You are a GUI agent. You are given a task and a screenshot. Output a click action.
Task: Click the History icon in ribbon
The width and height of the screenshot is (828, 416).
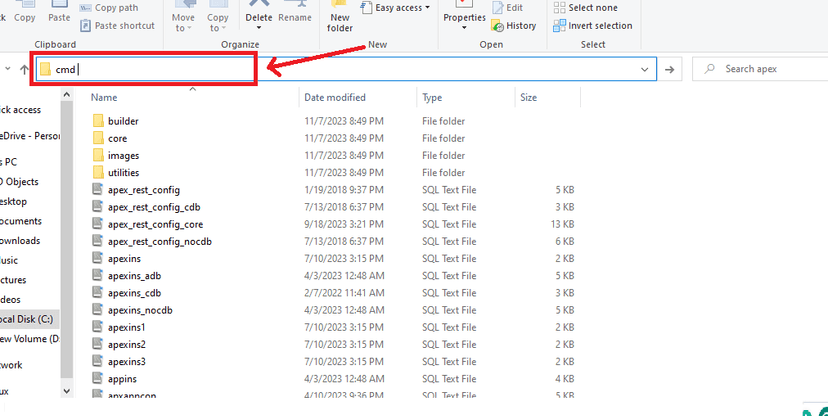click(x=513, y=26)
